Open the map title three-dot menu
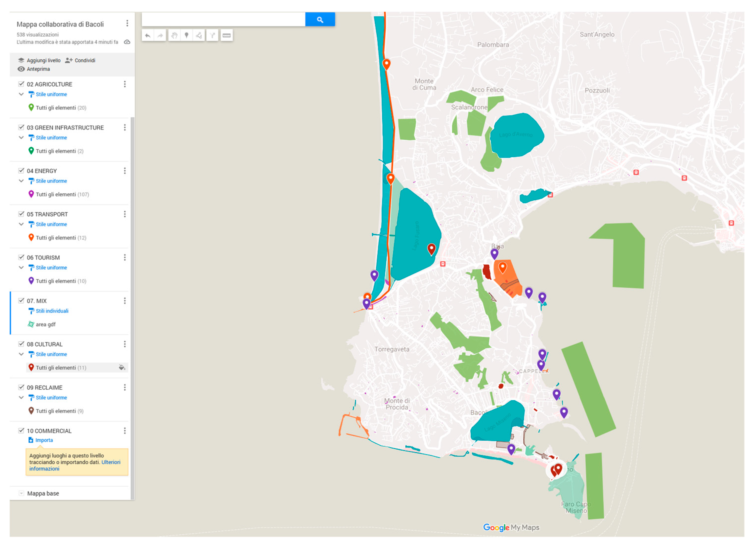Screen dimensions: 756x547 click(x=127, y=23)
